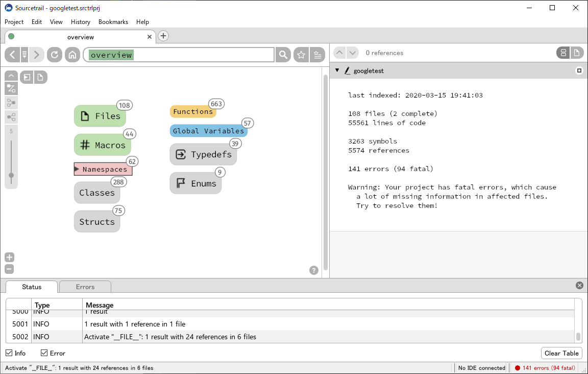Zoom out the graph view
This screenshot has height=374, width=588.
(9, 269)
